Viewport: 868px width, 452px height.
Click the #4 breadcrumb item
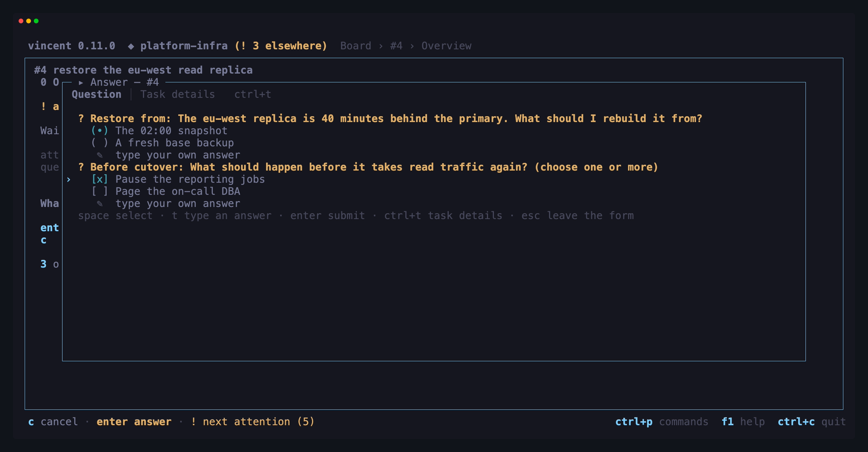coord(396,46)
